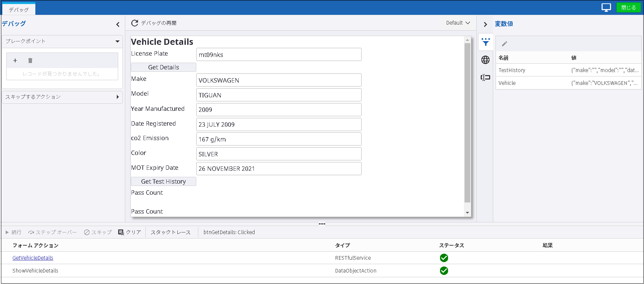
Task: Open the variable filter icon panel
Action: pos(485,42)
